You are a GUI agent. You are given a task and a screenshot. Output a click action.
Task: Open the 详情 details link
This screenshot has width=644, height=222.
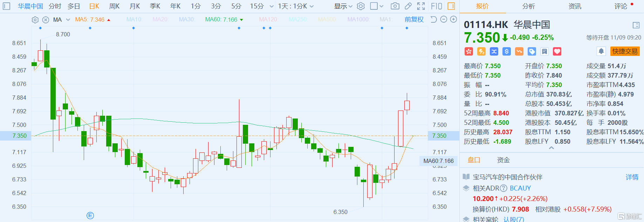click(x=632, y=177)
